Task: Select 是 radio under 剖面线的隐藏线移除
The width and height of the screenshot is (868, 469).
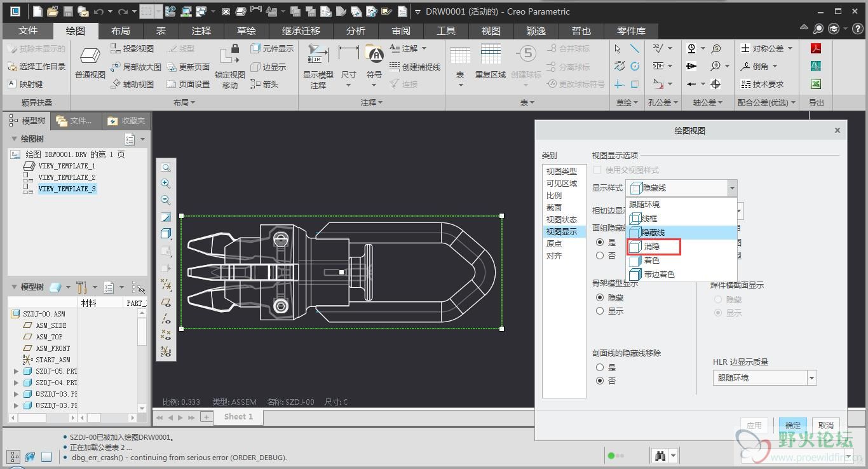Action: click(x=600, y=367)
